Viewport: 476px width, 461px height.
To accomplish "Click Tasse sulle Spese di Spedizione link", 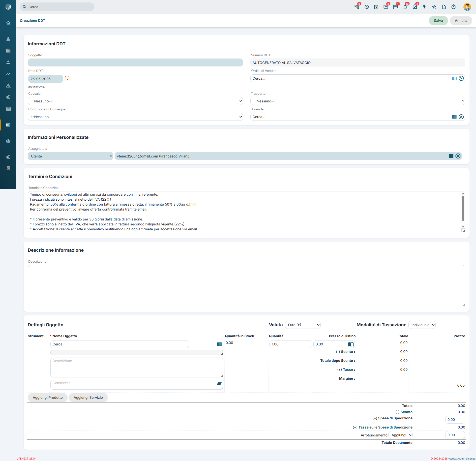I will click(x=385, y=427).
